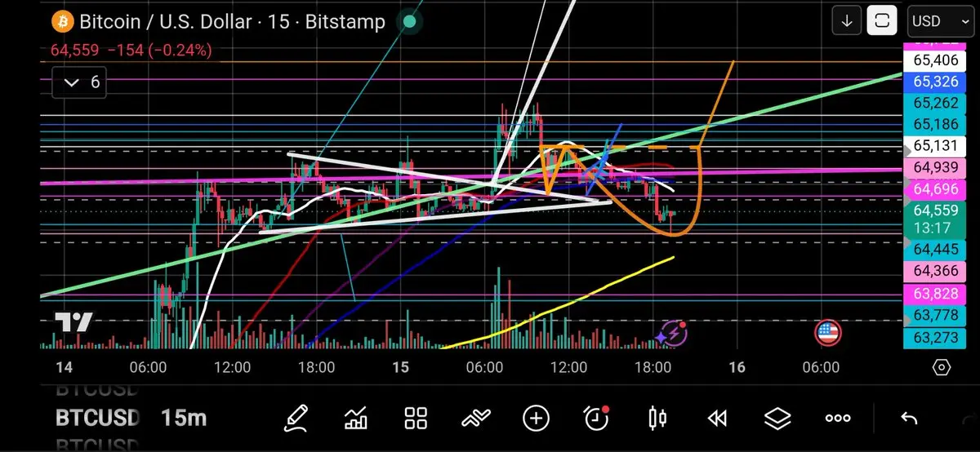Tap the undo arrow icon
The width and height of the screenshot is (980, 452).
click(x=909, y=419)
